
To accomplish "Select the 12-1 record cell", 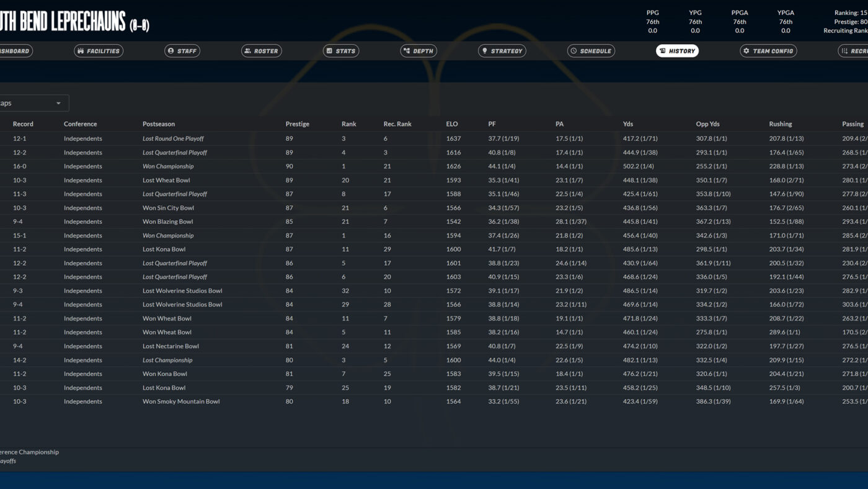I will (x=20, y=139).
